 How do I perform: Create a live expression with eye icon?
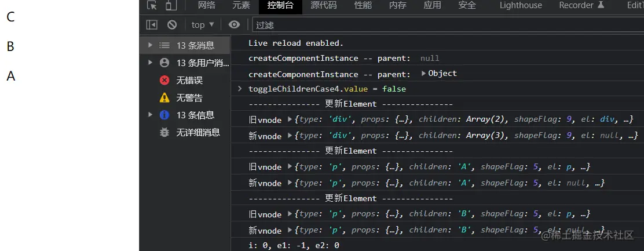coord(234,25)
